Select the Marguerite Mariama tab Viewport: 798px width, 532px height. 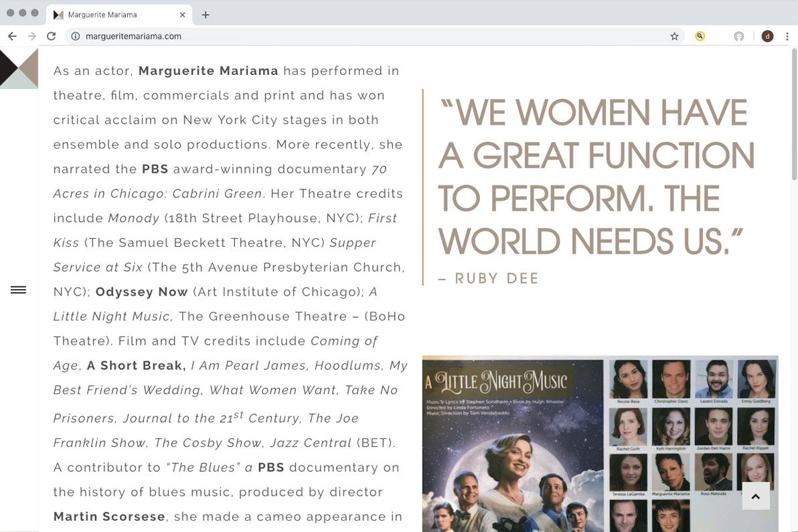pos(114,15)
